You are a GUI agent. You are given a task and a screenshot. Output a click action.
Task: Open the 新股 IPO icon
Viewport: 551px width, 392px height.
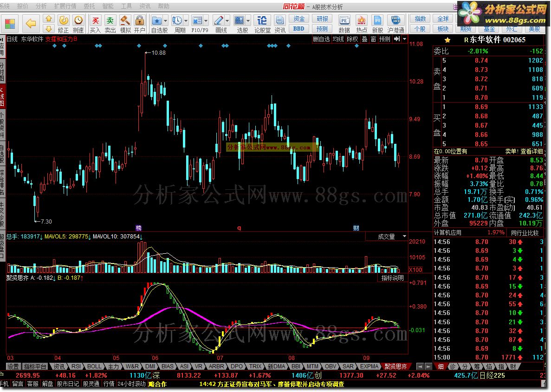378,24
